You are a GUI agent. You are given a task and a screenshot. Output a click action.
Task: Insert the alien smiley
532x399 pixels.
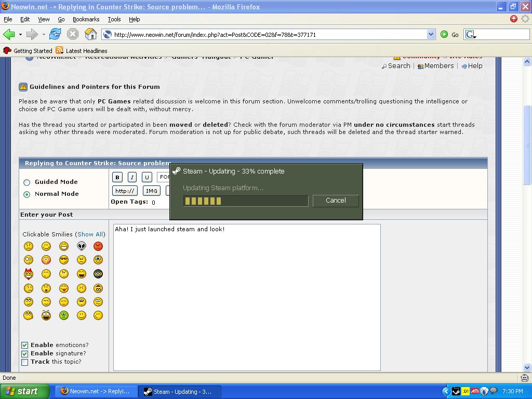(82, 246)
